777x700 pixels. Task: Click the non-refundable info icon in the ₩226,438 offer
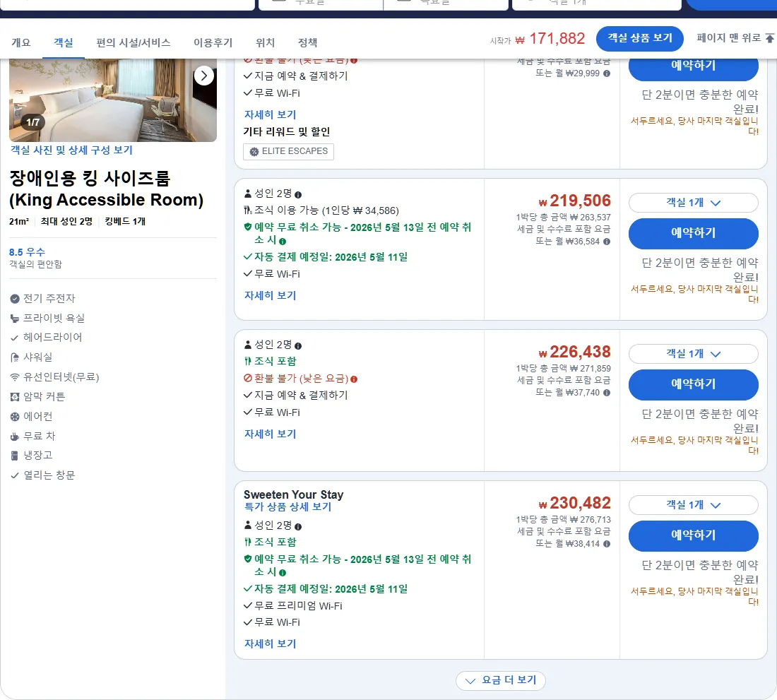tap(354, 379)
